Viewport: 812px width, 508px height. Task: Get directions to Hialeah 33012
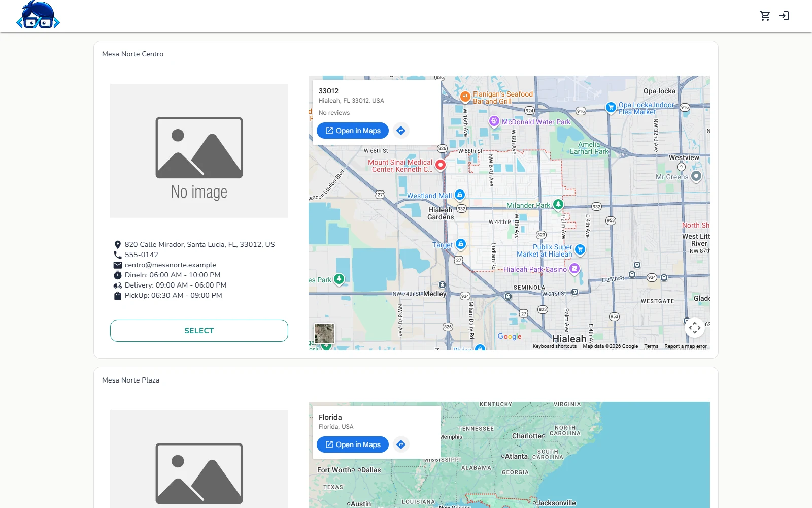pos(401,131)
